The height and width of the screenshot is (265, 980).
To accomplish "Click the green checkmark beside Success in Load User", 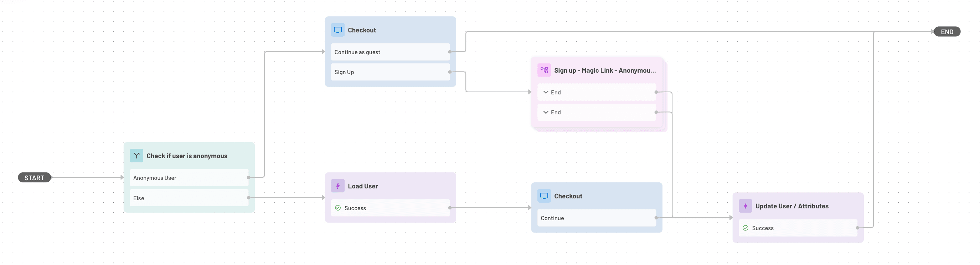I will (x=338, y=208).
